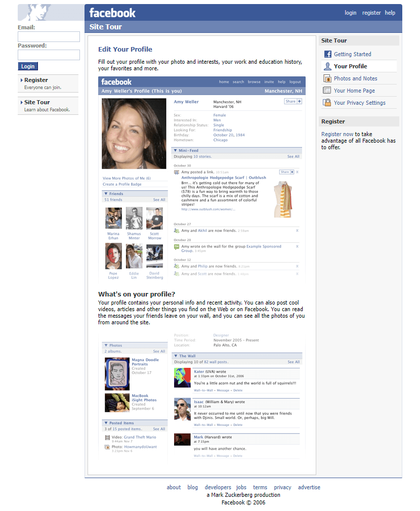Open the jobs footer link
This screenshot has width=420, height=511.
click(241, 487)
